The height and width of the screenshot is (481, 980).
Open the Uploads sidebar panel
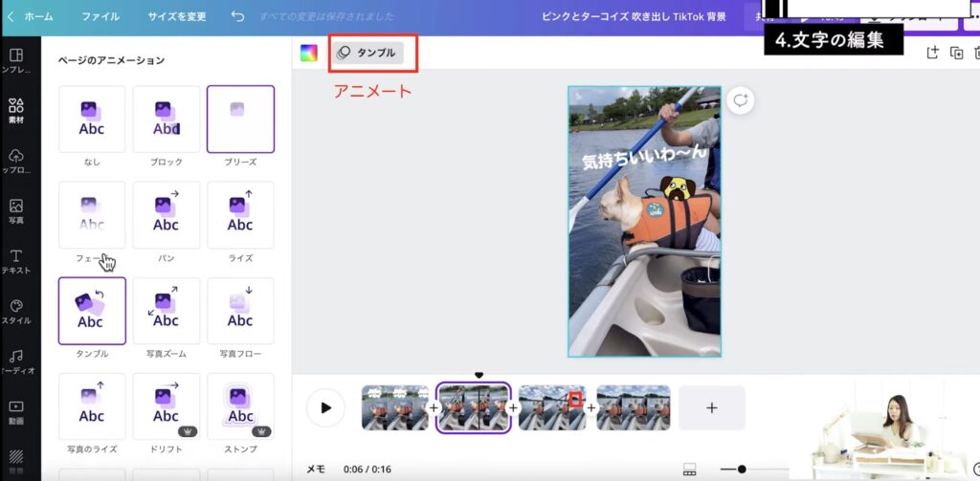16,161
